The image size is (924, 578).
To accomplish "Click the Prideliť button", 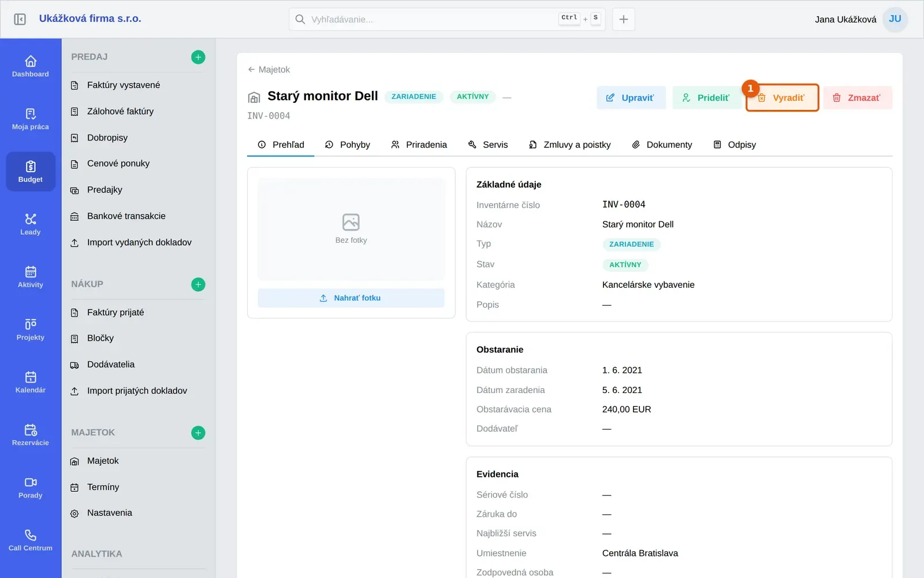I will [706, 98].
